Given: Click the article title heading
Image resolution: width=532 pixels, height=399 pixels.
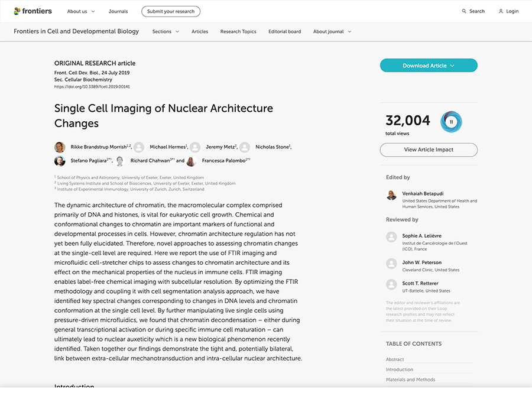Looking at the screenshot, I should (x=164, y=116).
